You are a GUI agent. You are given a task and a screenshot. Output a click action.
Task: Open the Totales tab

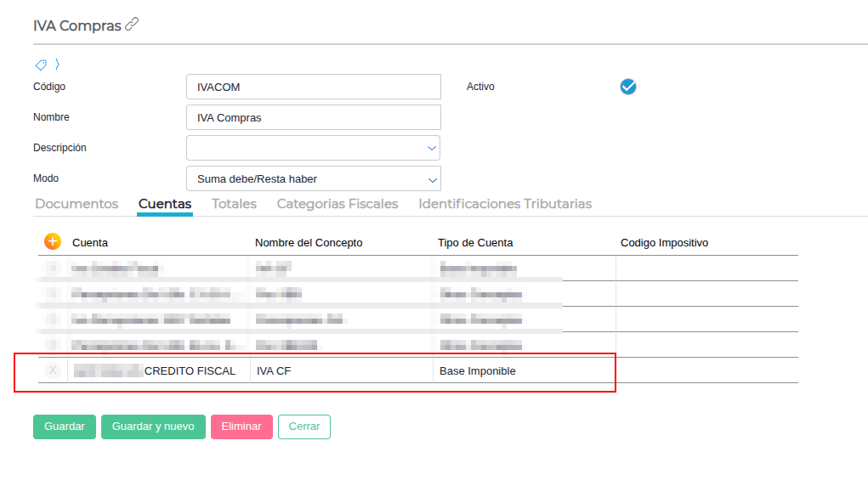click(234, 204)
